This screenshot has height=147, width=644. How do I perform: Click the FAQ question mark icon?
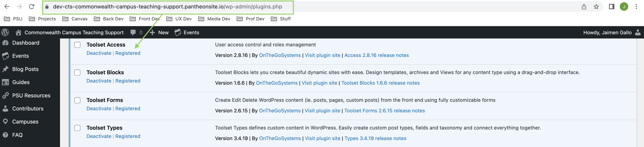pos(6,135)
